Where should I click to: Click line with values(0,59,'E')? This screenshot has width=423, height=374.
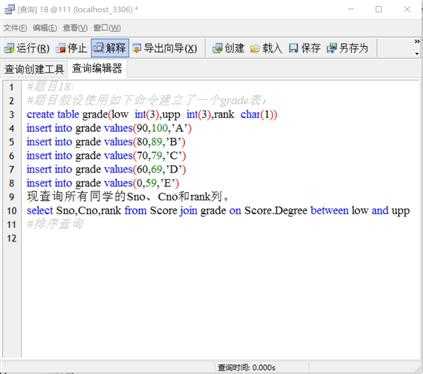103,183
